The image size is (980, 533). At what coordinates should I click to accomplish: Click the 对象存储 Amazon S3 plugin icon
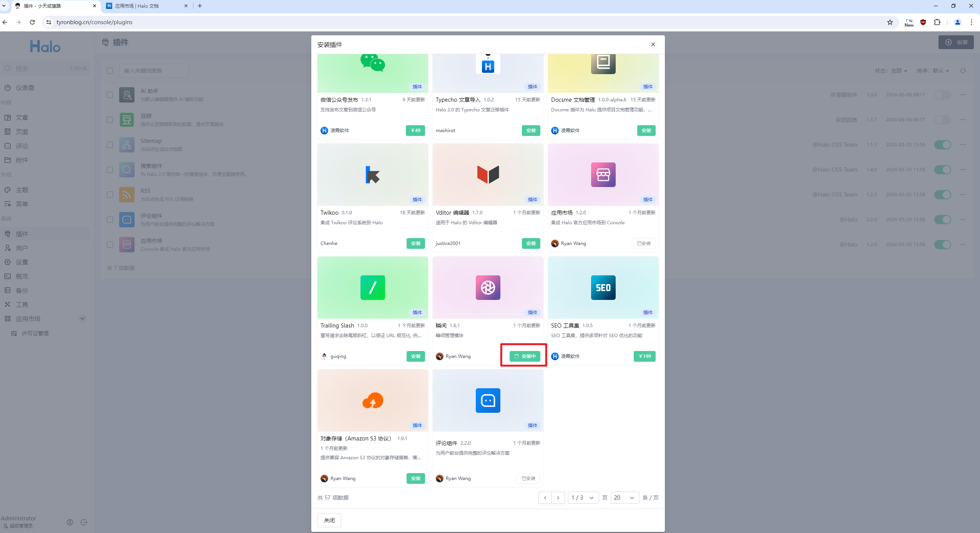(372, 401)
